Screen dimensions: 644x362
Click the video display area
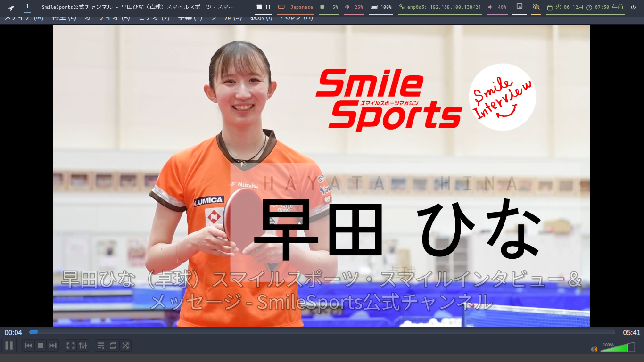[x=322, y=175]
